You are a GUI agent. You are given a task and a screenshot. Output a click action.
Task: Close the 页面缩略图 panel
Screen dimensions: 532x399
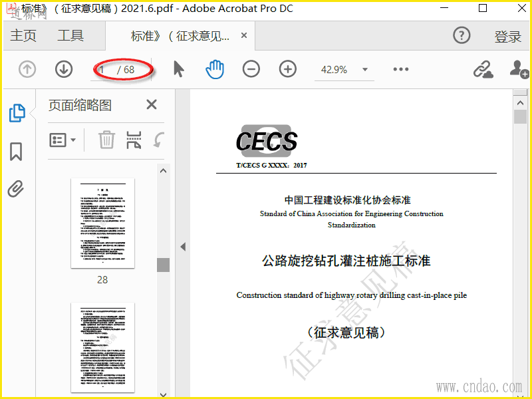tap(152, 104)
